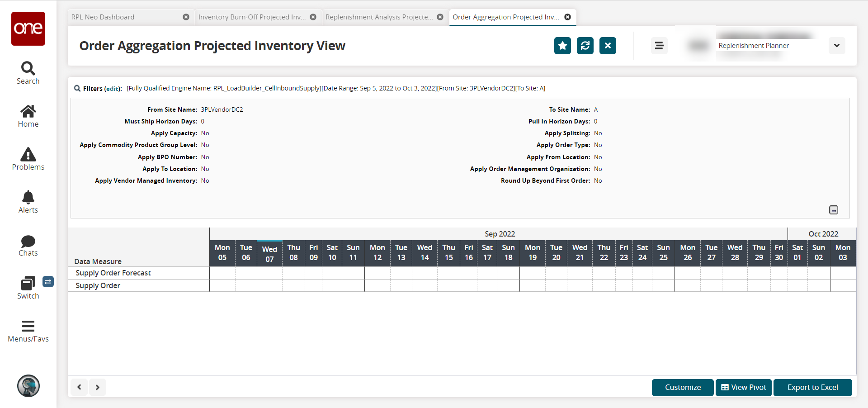Click the ONE logo icon
Image resolution: width=868 pixels, height=408 pixels.
click(x=28, y=28)
